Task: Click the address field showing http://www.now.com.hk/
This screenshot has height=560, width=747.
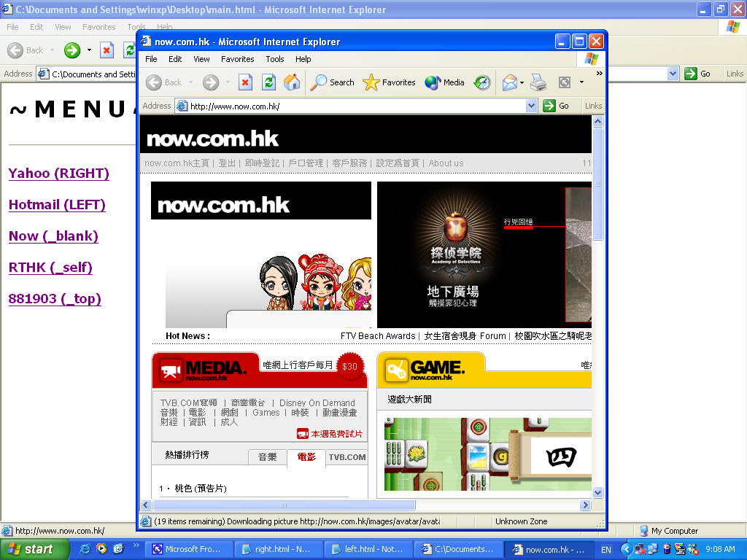Action: (356, 106)
